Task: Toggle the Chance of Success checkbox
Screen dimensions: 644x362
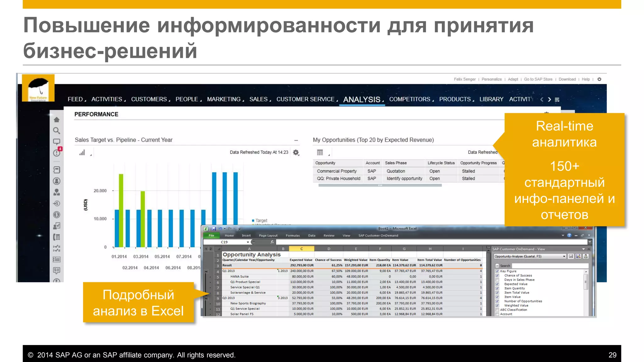Action: [497, 276]
